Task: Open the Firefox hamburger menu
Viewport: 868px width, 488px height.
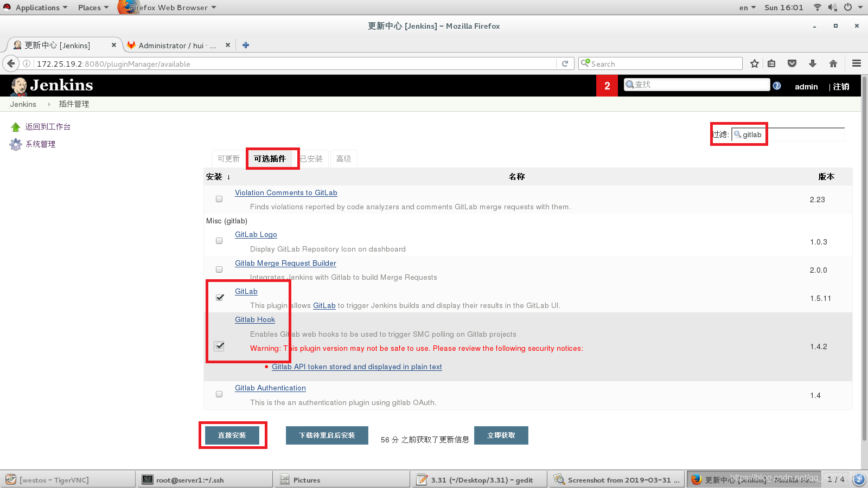Action: [x=857, y=63]
